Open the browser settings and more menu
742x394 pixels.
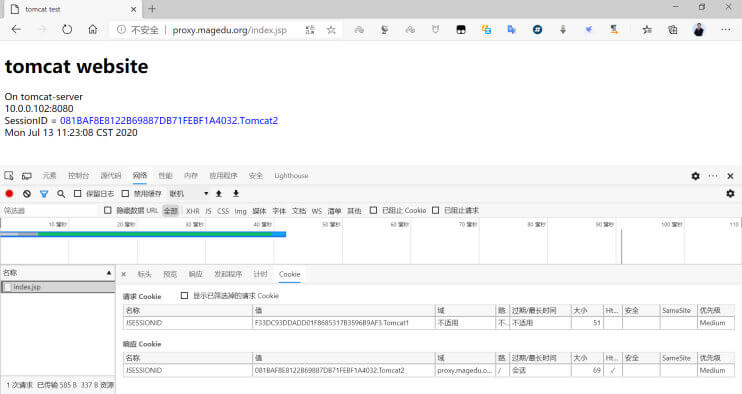tap(725, 29)
